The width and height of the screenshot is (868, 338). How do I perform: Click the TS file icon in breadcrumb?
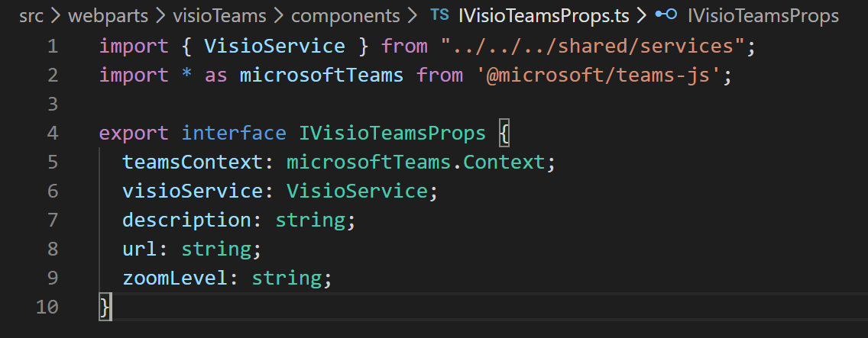[x=439, y=15]
